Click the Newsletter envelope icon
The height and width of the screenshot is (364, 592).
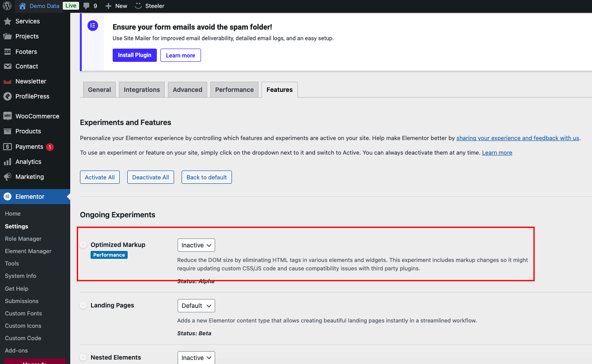[x=8, y=81]
